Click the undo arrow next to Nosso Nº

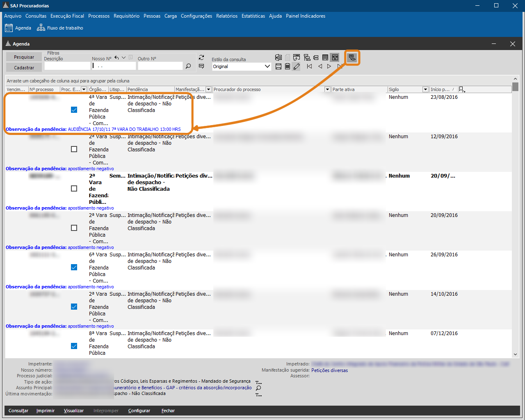(116, 58)
